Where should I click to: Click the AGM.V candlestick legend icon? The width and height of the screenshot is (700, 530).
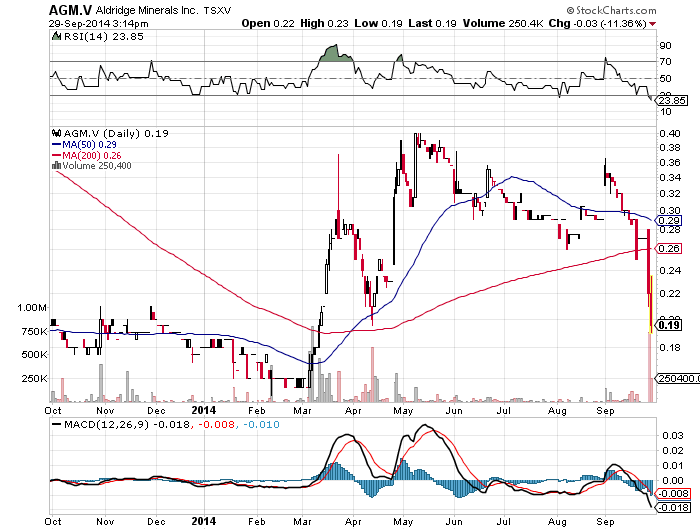coord(56,133)
